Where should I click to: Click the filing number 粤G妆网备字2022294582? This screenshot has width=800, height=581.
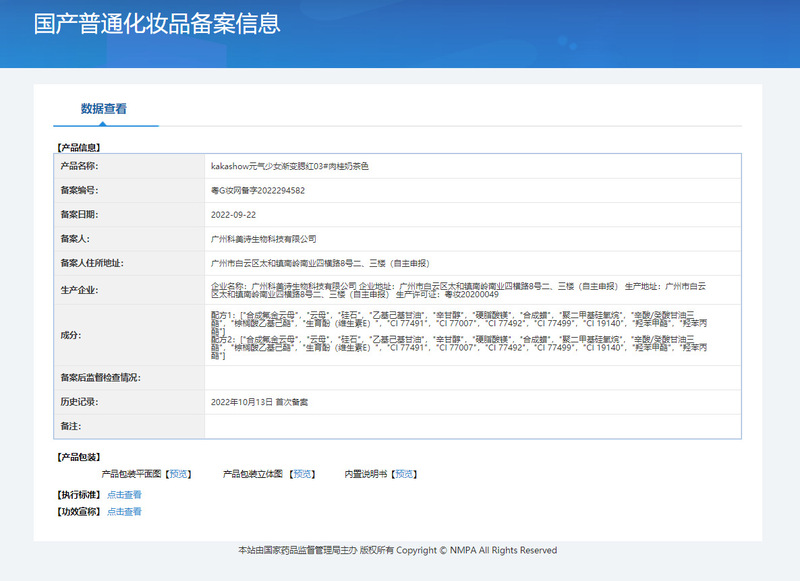(258, 190)
